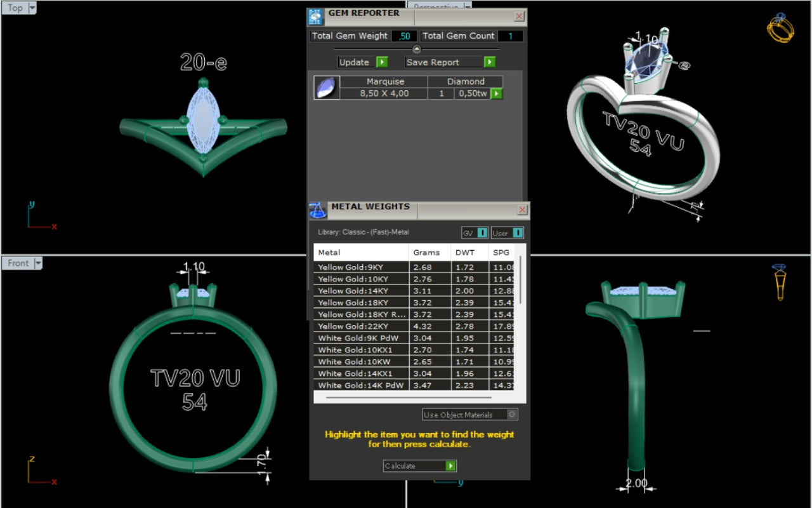Image resolution: width=812 pixels, height=508 pixels.
Task: Select the Yellow Gold:9KY row
Action: [414, 267]
